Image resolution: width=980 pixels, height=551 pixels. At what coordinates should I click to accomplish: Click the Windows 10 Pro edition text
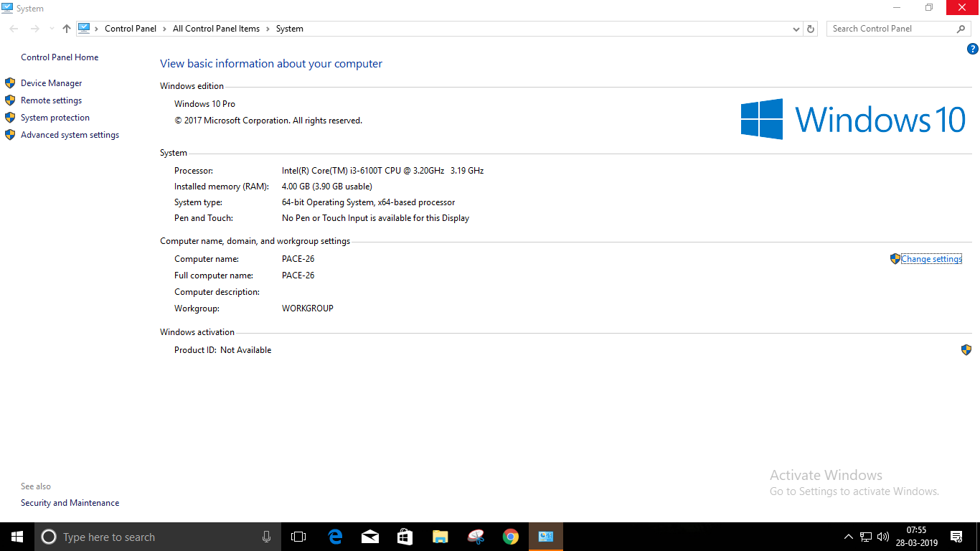point(205,104)
